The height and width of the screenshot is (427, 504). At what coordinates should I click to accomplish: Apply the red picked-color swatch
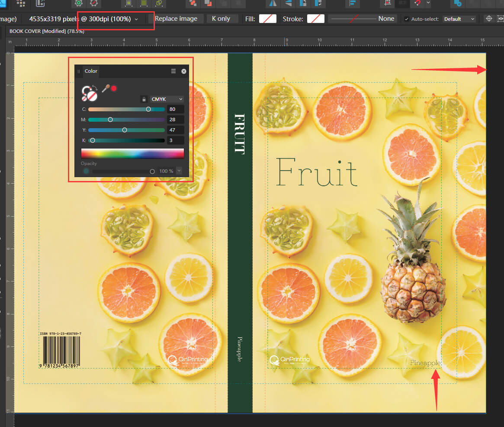tap(114, 89)
